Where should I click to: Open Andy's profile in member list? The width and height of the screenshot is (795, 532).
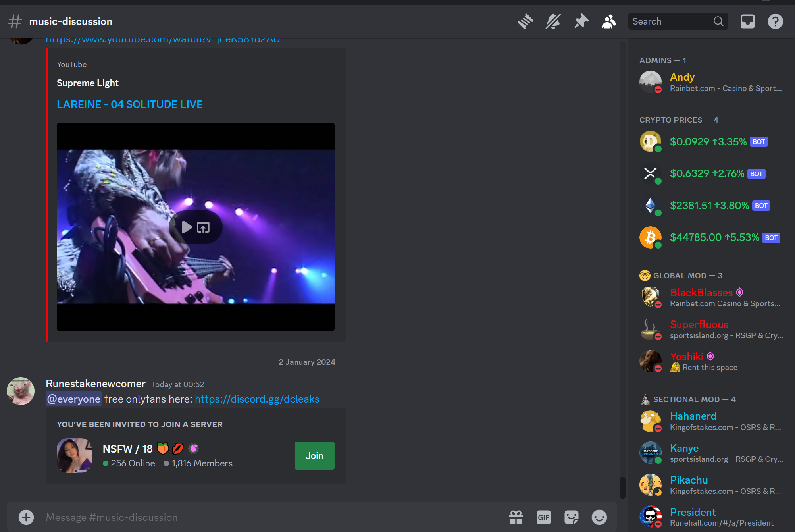click(x=682, y=77)
